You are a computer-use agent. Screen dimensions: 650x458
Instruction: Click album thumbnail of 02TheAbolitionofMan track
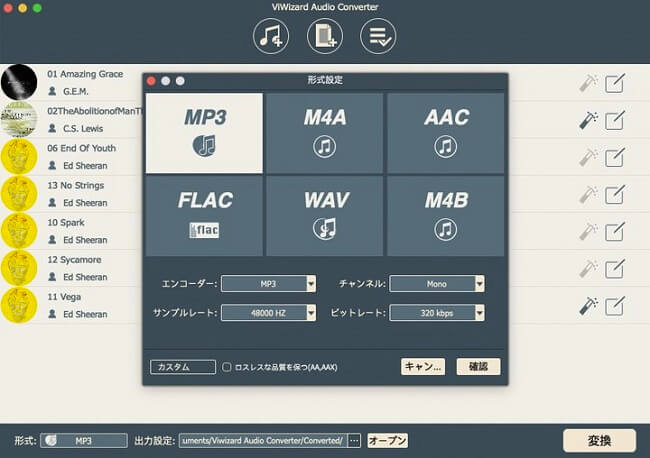(19, 119)
